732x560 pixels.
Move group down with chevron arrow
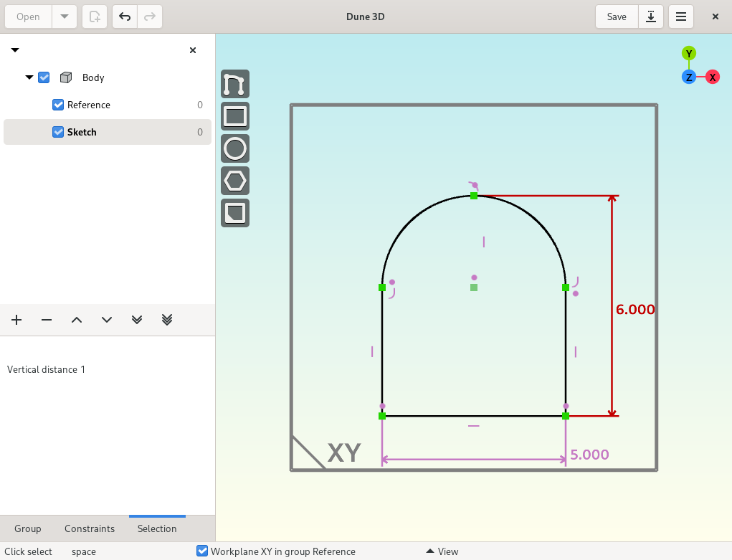coord(107,320)
